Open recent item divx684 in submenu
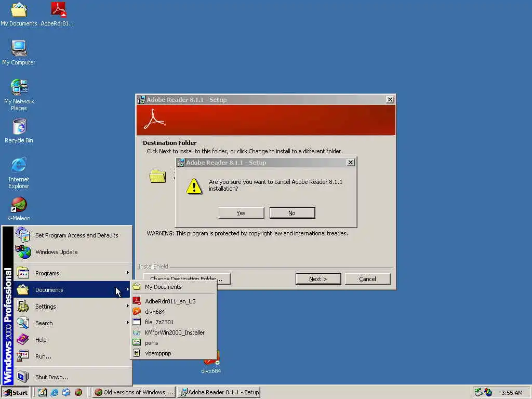532x399 pixels. 174,312
